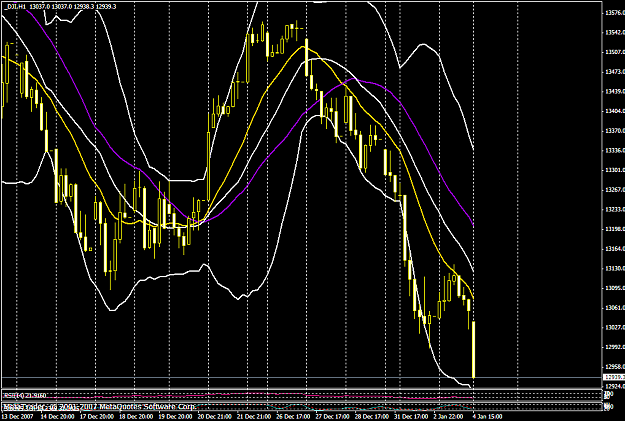Screen dimensions: 625x421
Task: Click the 27 Dec 17:00 time label
Action: [x=332, y=417]
